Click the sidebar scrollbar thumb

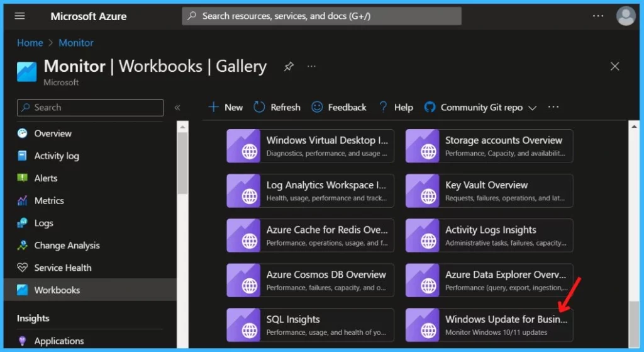pyautogui.click(x=183, y=163)
